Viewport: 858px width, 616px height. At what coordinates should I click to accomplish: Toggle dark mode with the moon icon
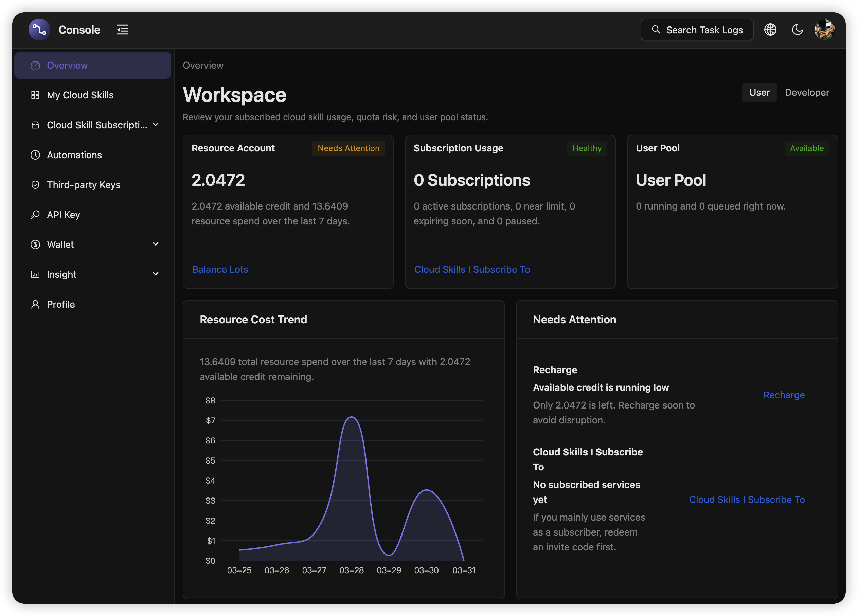797,29
